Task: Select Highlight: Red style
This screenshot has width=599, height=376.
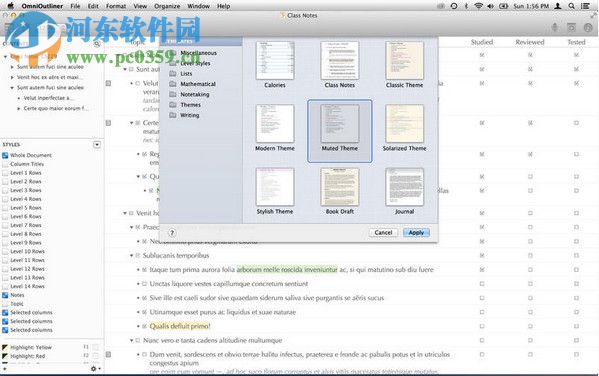Action: coord(28,356)
